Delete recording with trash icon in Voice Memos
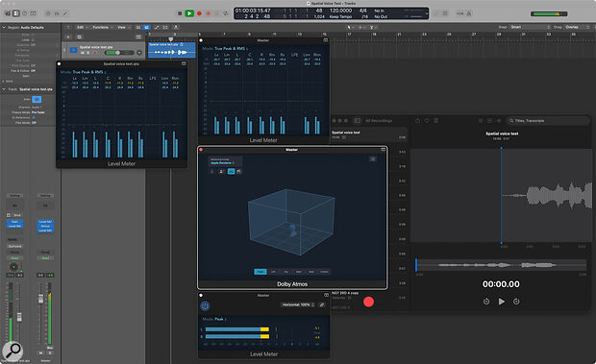This screenshot has height=364, width=596. [436, 121]
